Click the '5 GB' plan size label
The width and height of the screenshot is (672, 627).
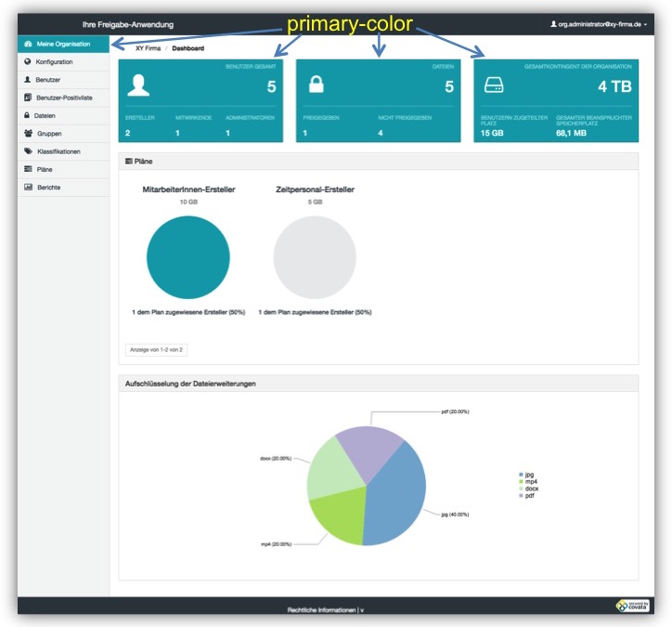[315, 202]
